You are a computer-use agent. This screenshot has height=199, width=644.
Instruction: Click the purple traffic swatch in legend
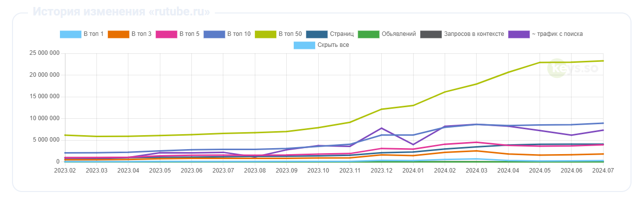click(x=519, y=34)
